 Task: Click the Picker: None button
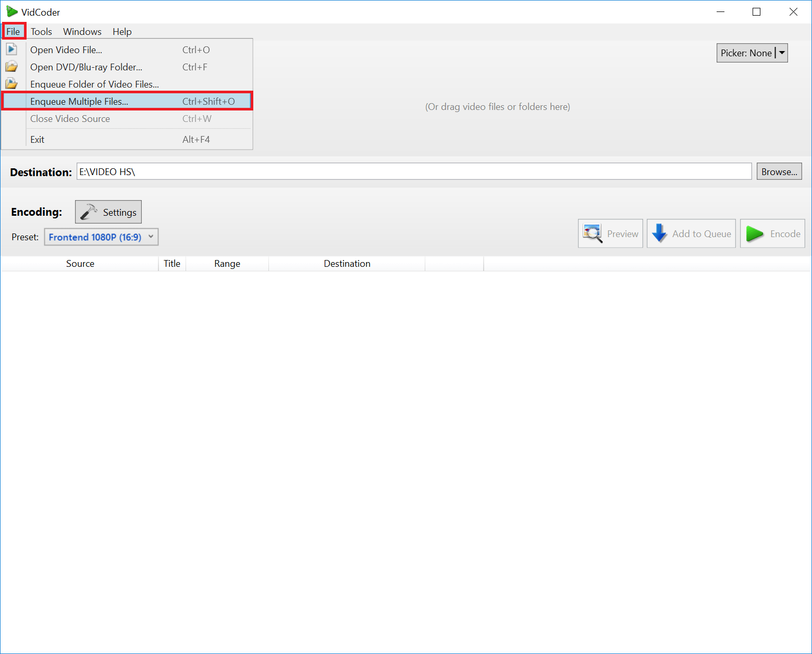tap(746, 53)
